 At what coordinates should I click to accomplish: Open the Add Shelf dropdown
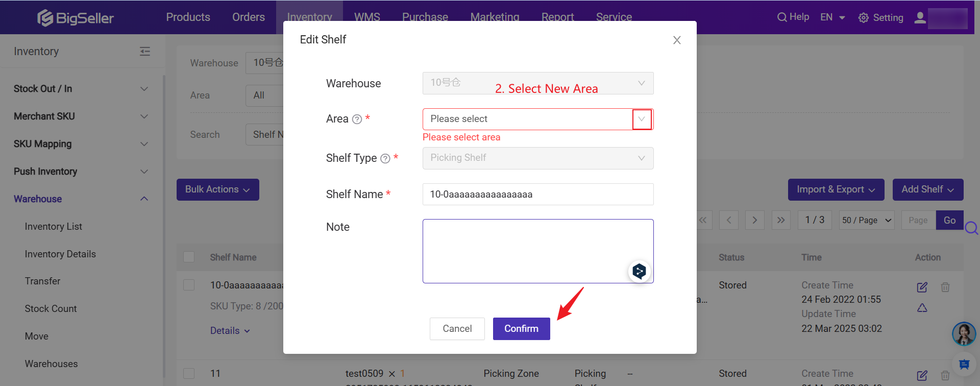[x=928, y=189]
